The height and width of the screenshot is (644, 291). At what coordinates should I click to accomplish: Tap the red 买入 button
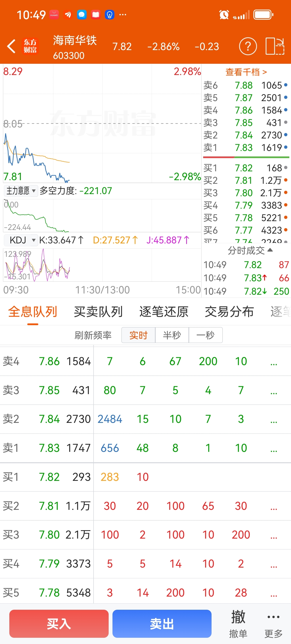59,623
